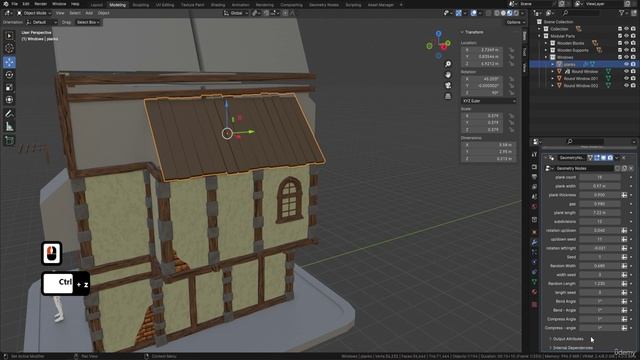The width and height of the screenshot is (640, 360).
Task: Open the Output properties tab icon
Action: point(534,177)
